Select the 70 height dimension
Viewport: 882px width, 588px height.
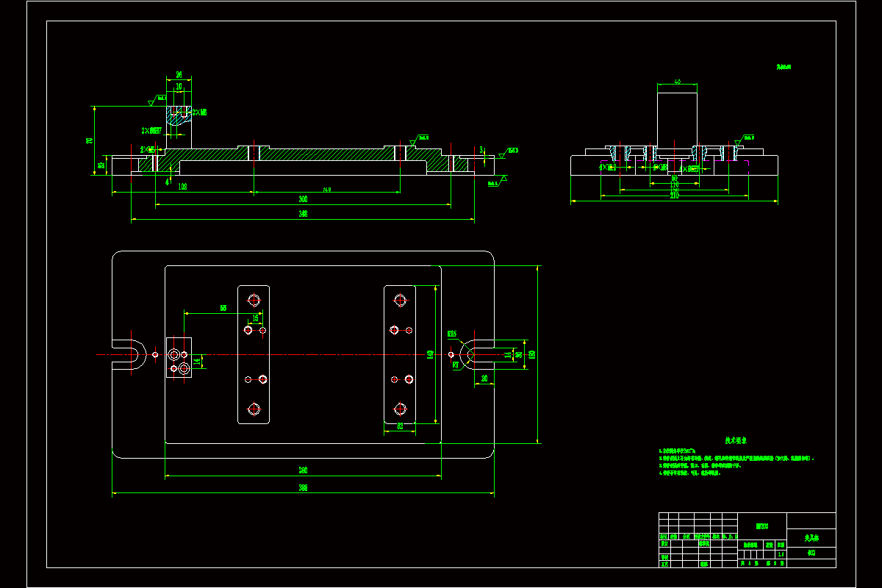[x=90, y=140]
